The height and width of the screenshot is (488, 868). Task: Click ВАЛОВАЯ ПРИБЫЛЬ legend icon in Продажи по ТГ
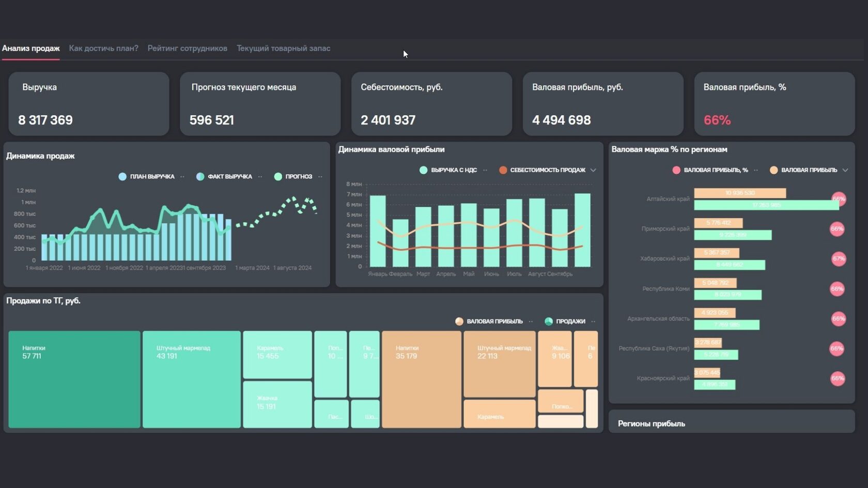click(x=459, y=321)
